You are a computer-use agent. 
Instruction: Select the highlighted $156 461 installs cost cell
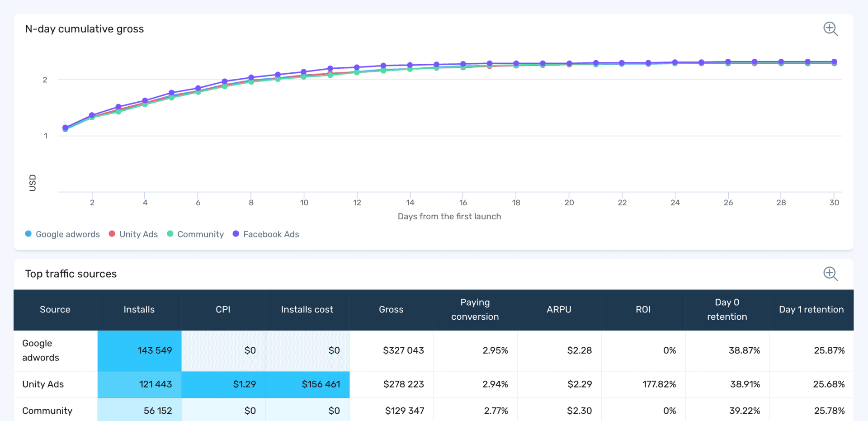pos(307,384)
